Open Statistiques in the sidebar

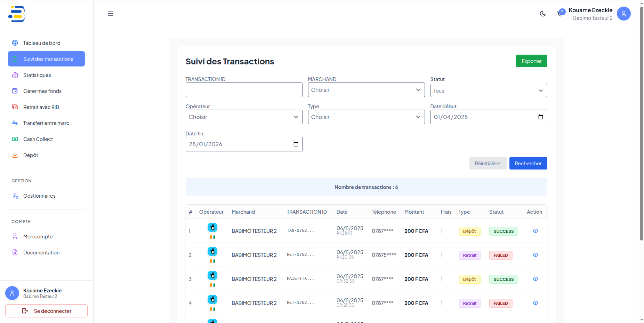click(37, 75)
